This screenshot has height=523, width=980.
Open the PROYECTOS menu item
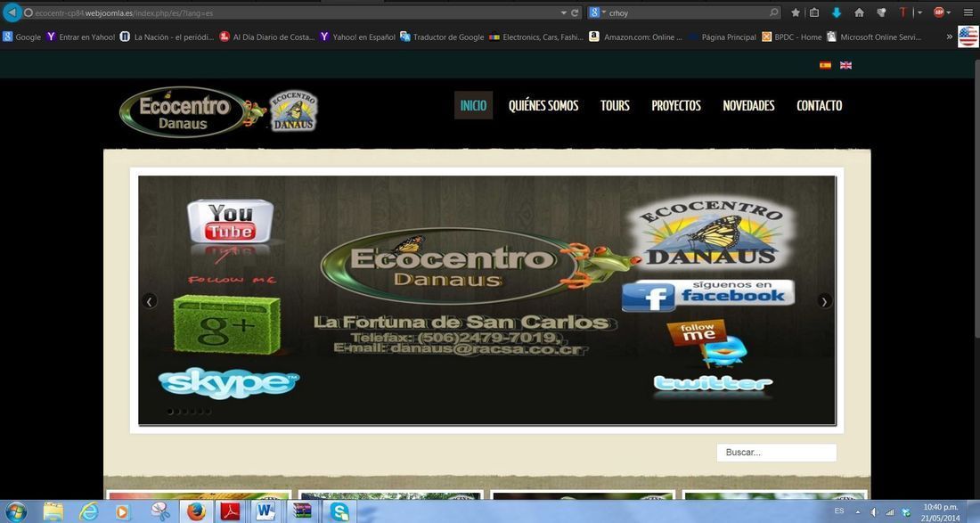pos(676,106)
